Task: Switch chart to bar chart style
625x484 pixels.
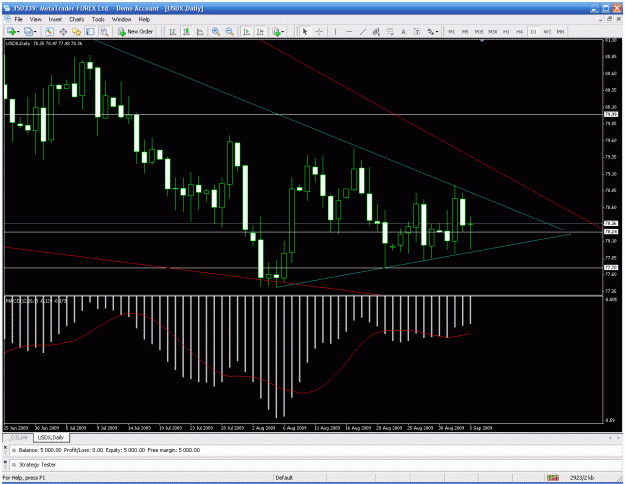Action: point(173,31)
